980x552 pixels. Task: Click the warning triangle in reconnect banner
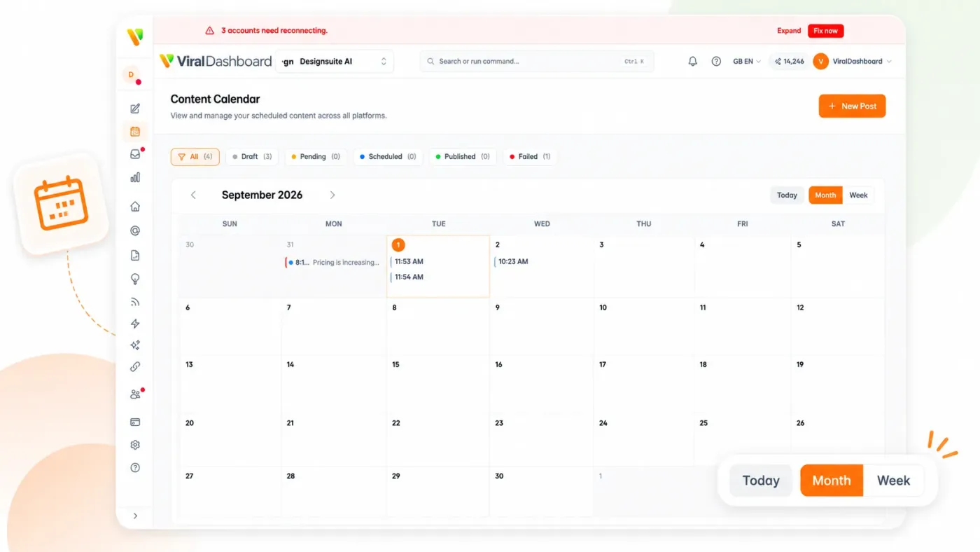point(210,31)
